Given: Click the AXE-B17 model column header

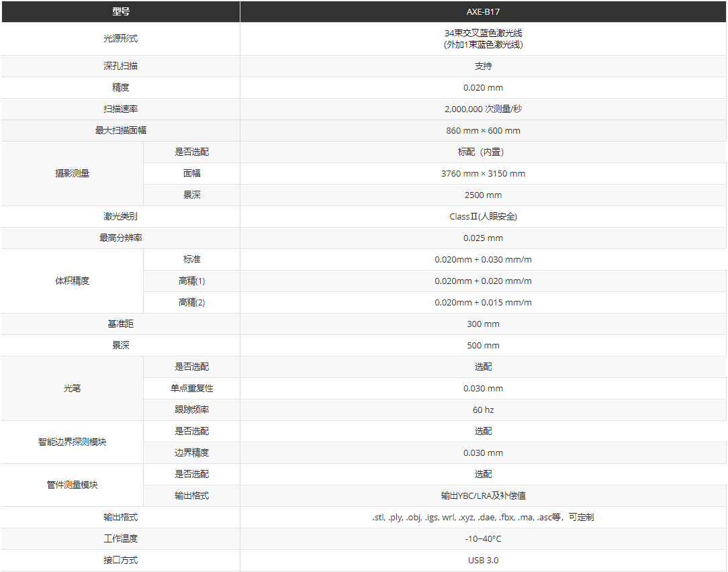Looking at the screenshot, I should 483,12.
